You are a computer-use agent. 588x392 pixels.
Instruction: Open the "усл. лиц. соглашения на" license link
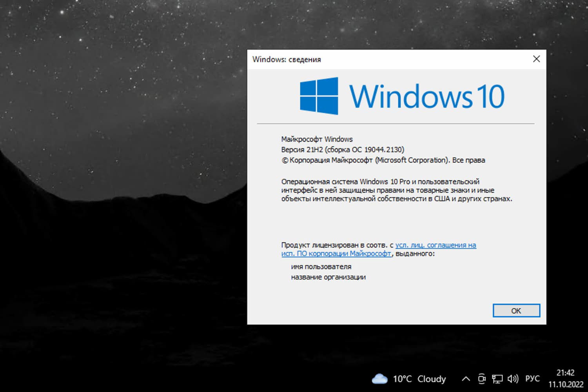click(x=436, y=245)
